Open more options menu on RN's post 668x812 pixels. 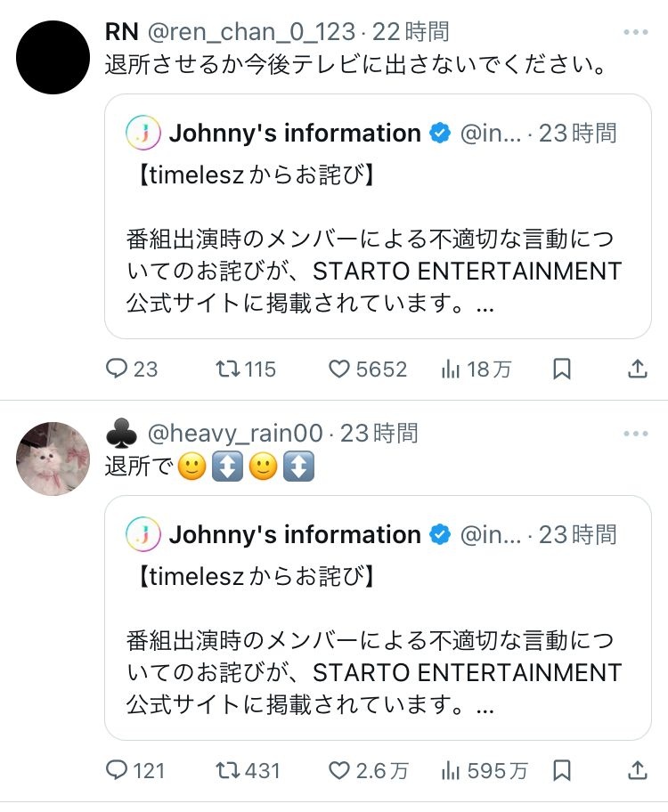pos(635,33)
